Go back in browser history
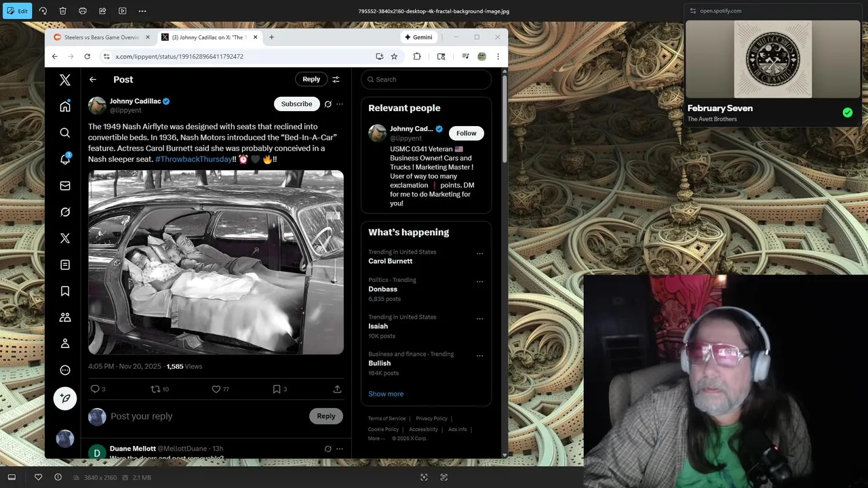The image size is (868, 488). click(x=55, y=56)
